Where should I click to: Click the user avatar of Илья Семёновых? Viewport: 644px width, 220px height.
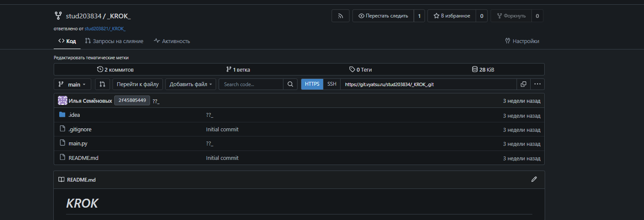click(x=63, y=101)
